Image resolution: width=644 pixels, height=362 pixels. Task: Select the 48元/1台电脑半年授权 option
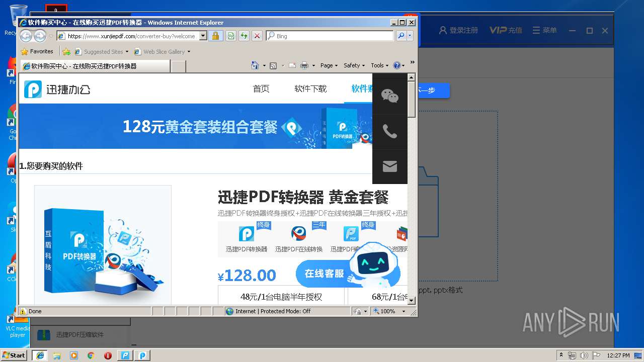click(281, 297)
